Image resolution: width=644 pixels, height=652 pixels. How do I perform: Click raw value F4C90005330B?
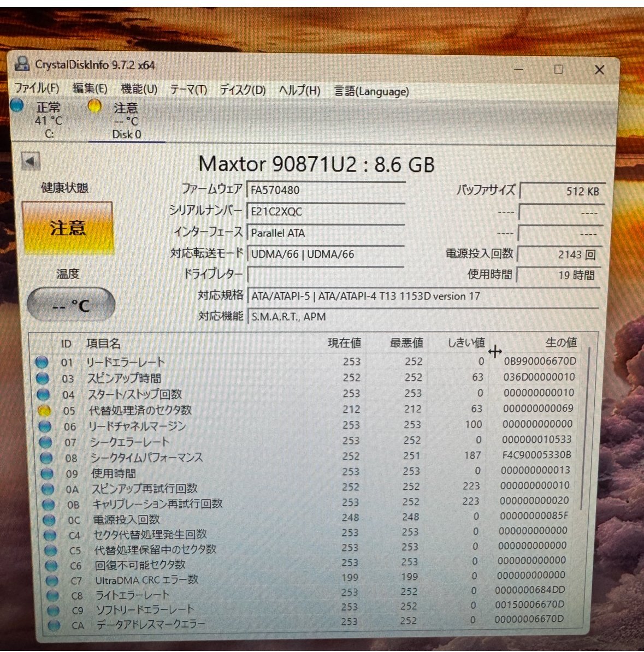536,455
